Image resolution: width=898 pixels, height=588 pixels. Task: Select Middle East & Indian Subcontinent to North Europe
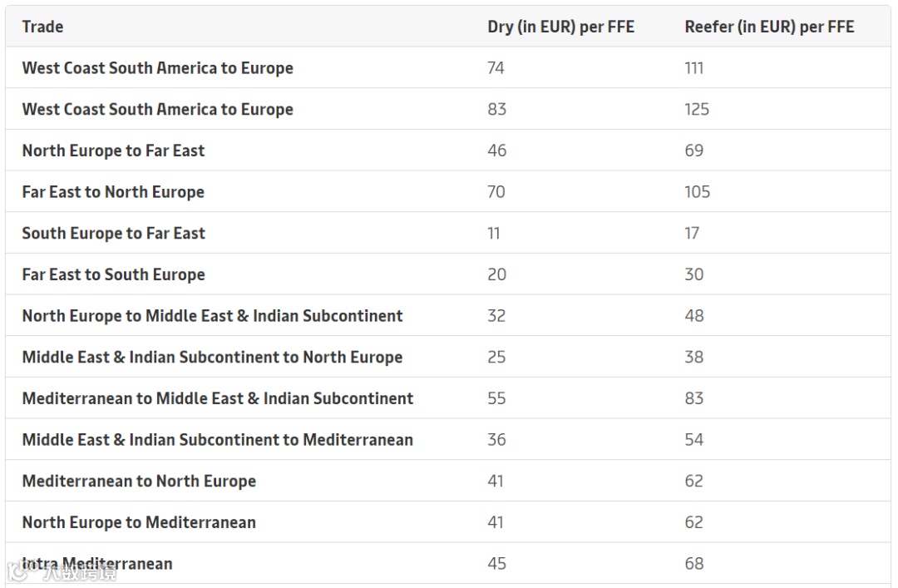[212, 358]
